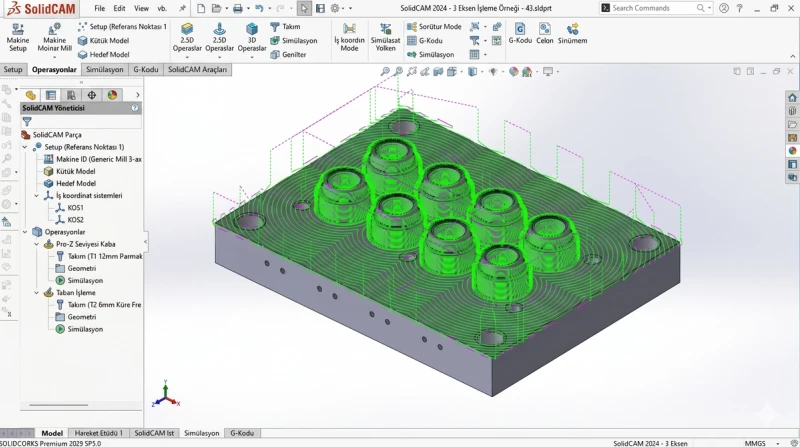Click the Apply Scene icon

coord(527,71)
